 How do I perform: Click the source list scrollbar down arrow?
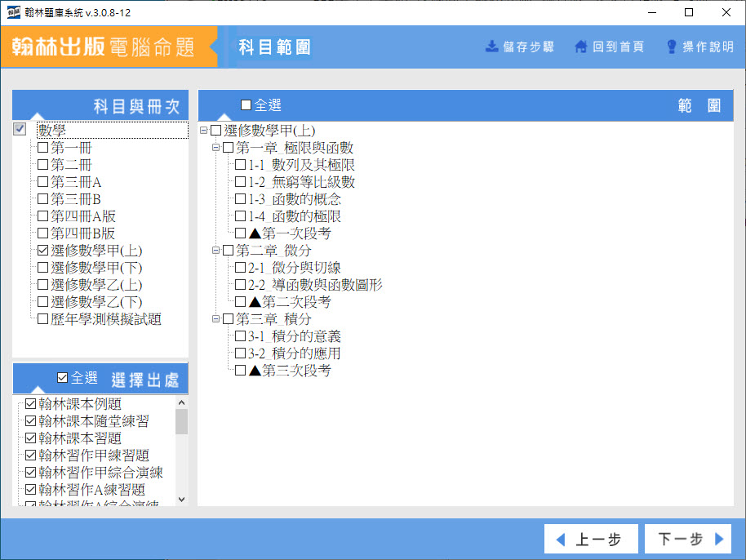tap(181, 499)
